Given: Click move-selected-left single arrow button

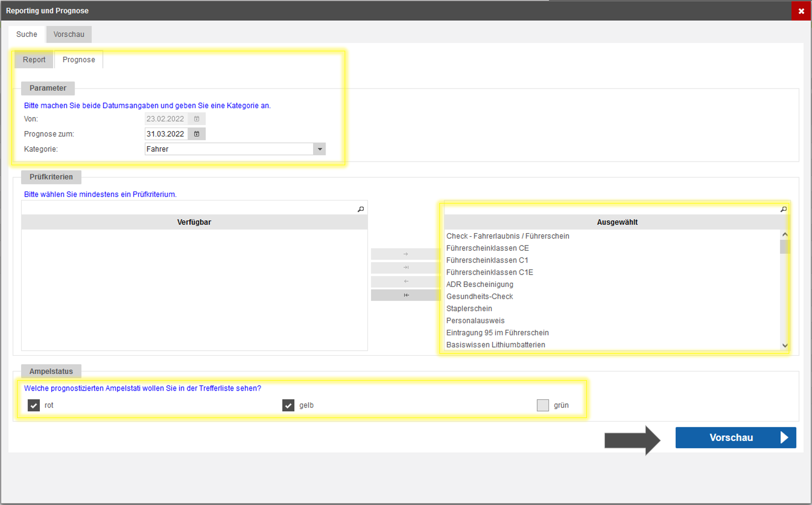Looking at the screenshot, I should pos(406,281).
